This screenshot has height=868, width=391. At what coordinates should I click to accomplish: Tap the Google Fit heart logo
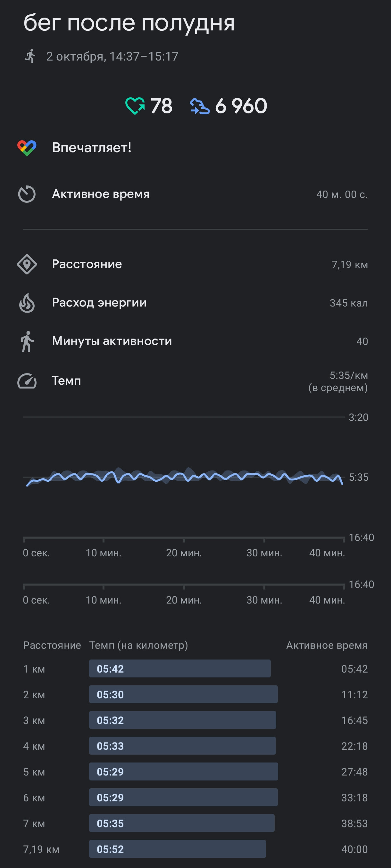click(x=27, y=148)
